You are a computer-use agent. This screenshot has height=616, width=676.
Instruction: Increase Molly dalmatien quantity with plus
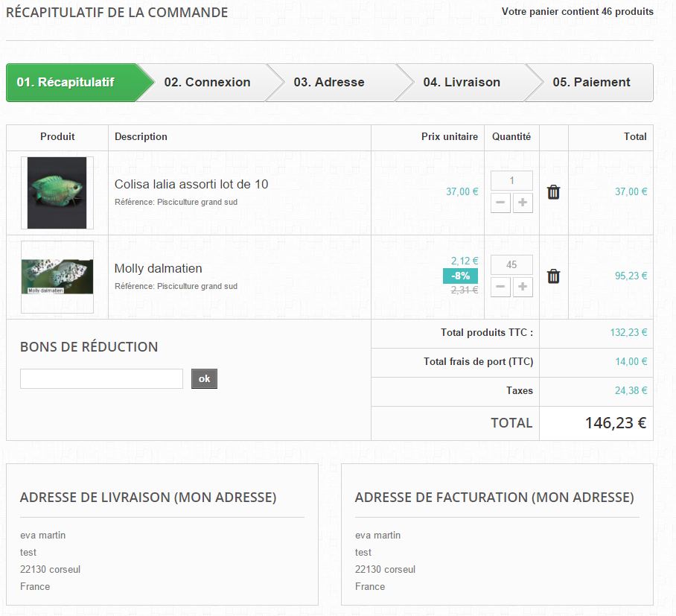click(523, 287)
